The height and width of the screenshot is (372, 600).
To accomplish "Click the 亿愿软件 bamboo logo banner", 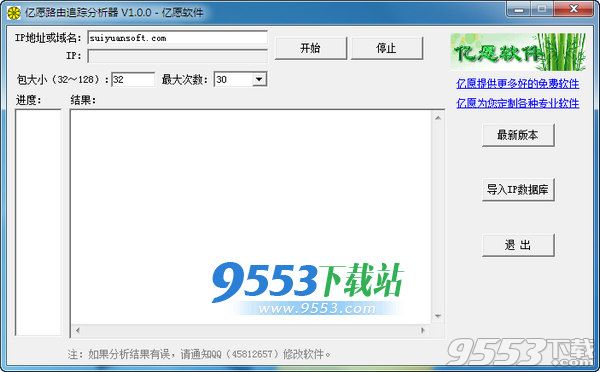I will 518,52.
